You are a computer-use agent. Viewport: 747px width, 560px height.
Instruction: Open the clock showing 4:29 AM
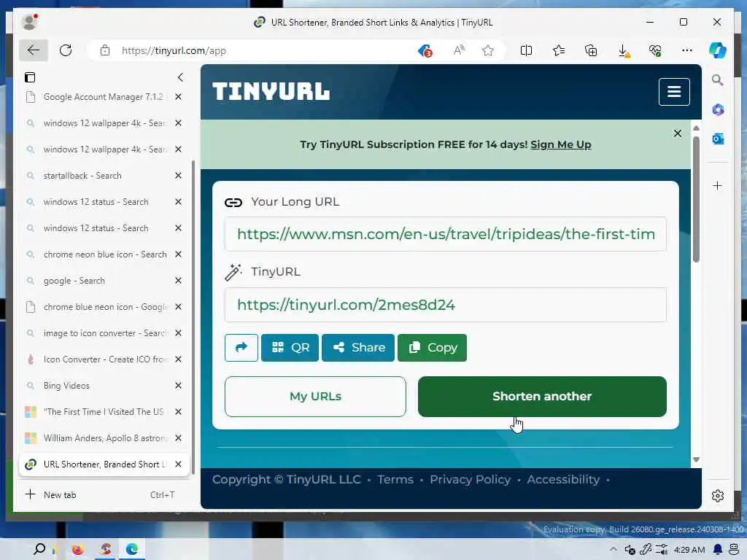click(689, 550)
